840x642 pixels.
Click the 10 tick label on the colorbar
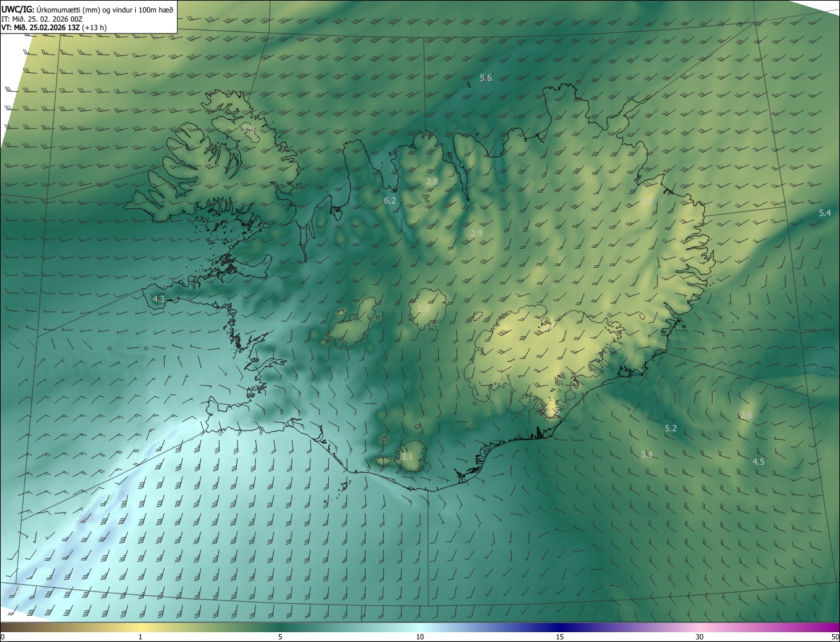[420, 637]
